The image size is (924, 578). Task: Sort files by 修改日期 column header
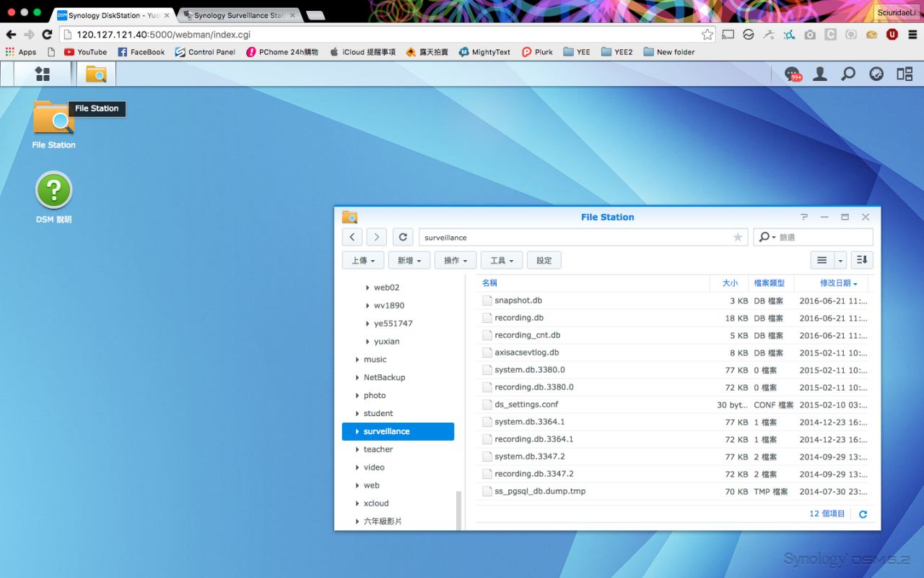pos(837,283)
